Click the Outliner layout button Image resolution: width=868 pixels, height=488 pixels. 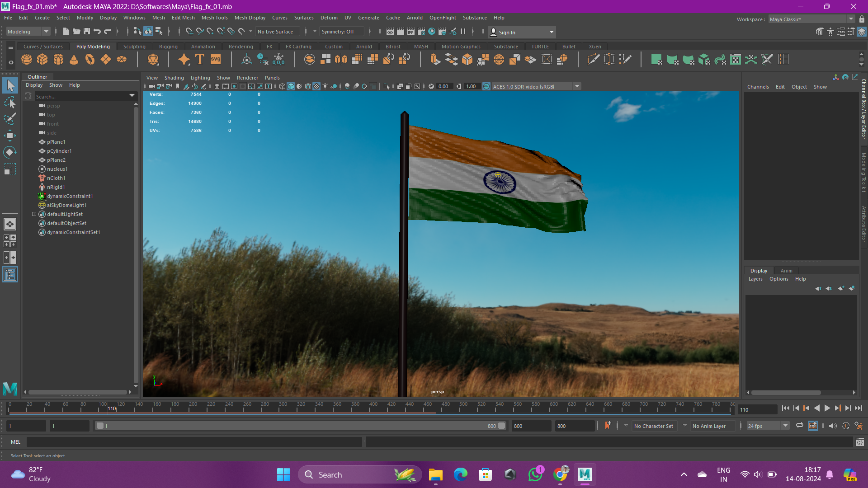(10, 275)
